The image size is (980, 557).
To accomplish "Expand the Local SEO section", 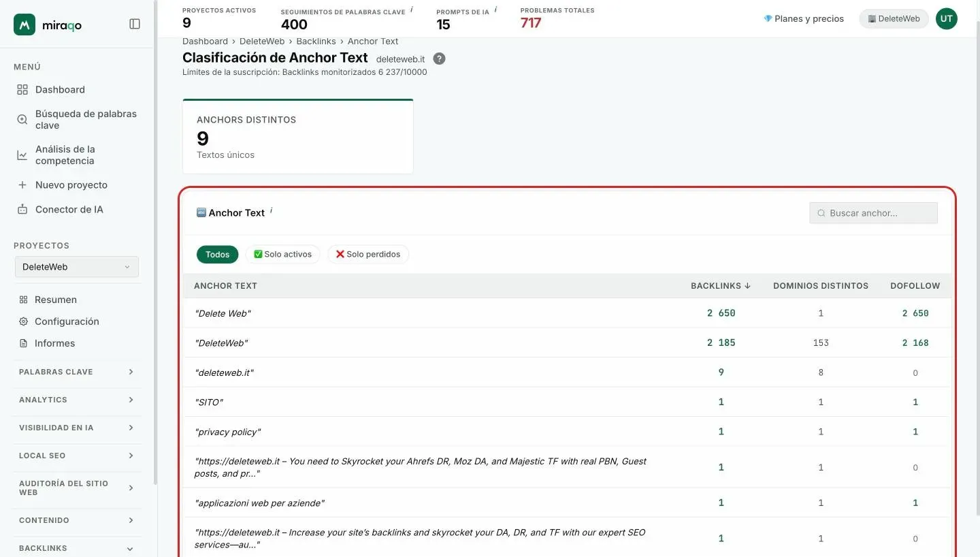I will click(x=77, y=456).
